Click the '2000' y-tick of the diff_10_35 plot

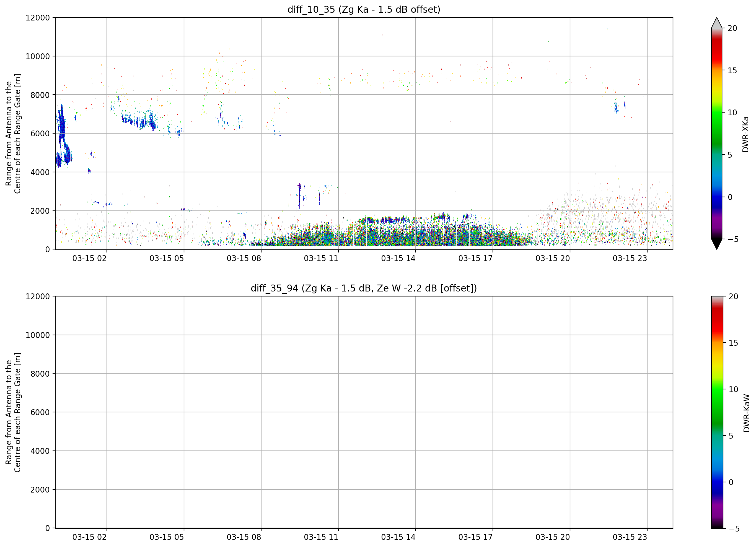tap(40, 211)
